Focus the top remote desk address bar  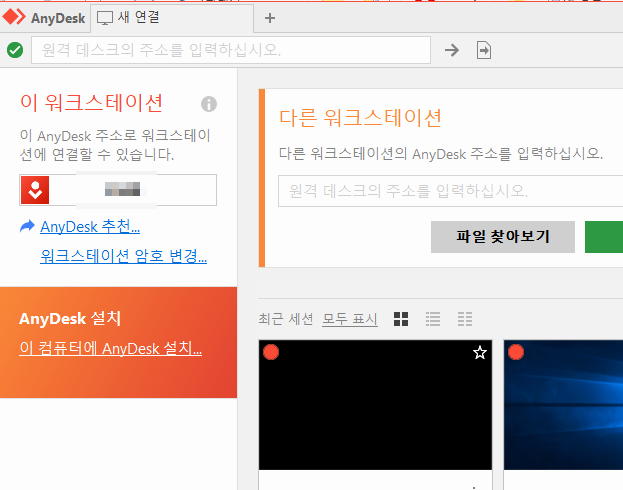point(231,50)
